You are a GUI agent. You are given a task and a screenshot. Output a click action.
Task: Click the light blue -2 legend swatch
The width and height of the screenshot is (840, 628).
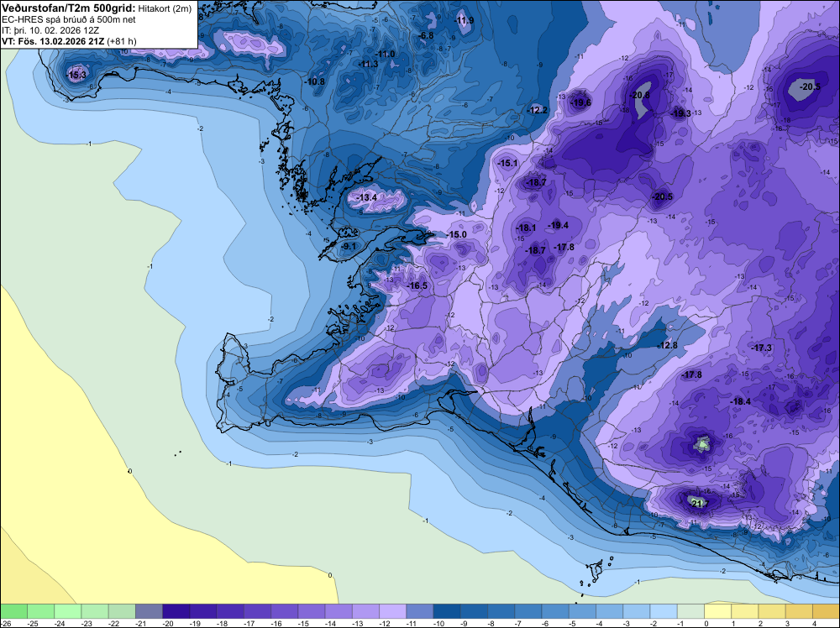[x=664, y=611]
